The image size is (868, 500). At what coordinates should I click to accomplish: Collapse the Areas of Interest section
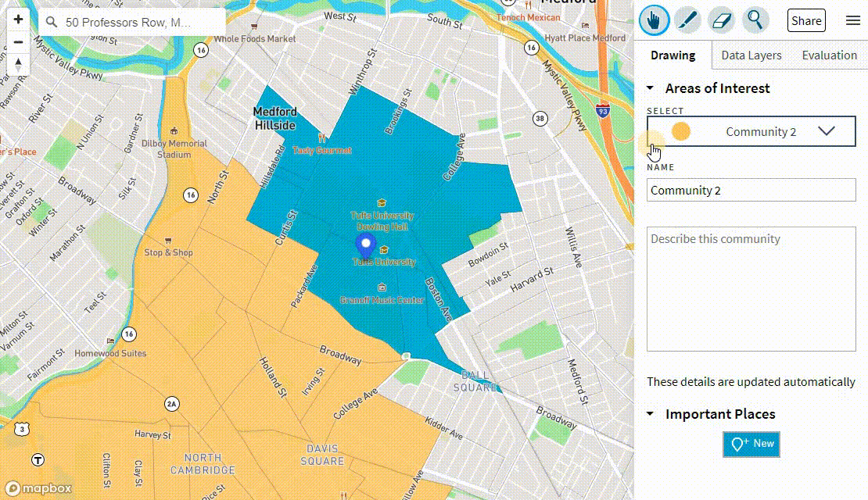[x=651, y=88]
